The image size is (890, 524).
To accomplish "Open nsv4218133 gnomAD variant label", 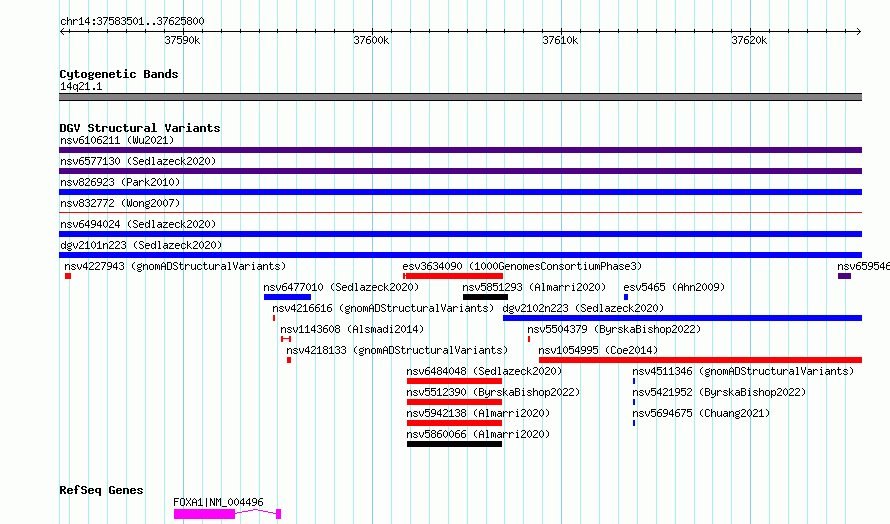I will pos(397,350).
